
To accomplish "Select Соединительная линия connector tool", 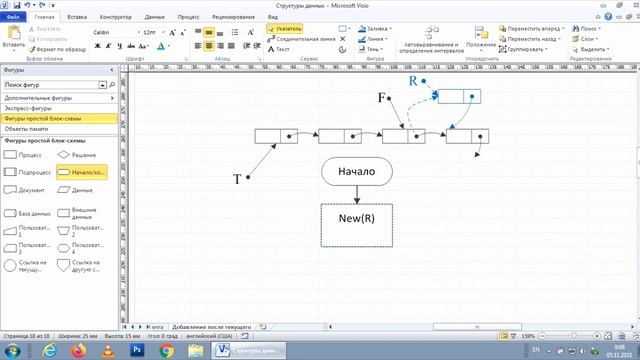I will (x=302, y=39).
